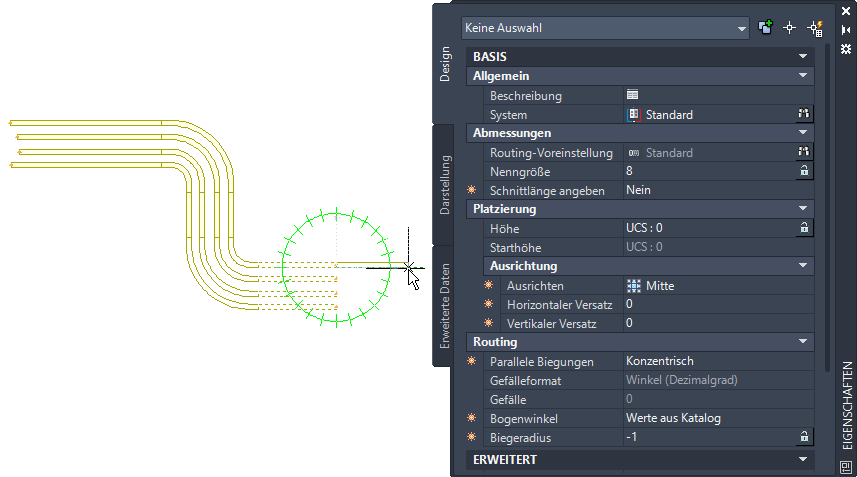Edit the Nenngröße value 8

pyautogui.click(x=709, y=171)
